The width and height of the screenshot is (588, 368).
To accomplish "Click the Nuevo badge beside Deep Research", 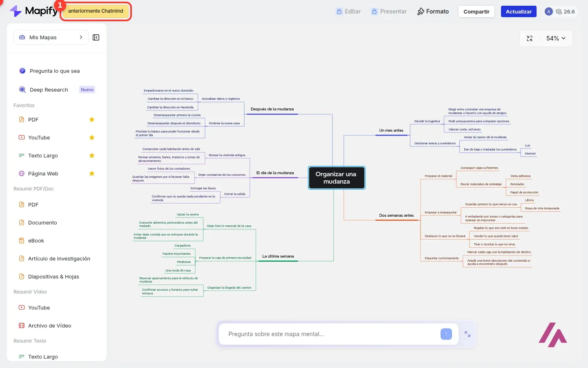I will pos(87,90).
